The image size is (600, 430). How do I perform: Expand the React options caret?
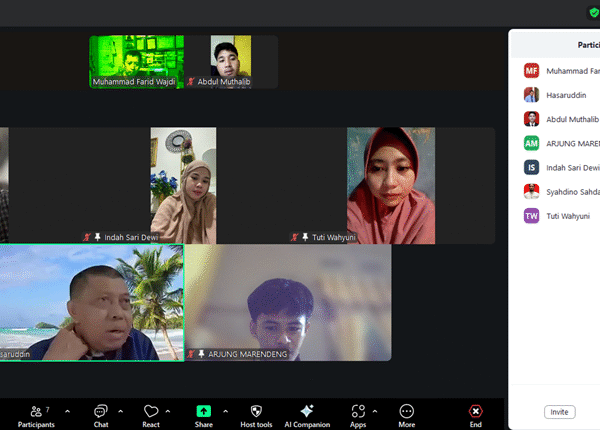click(168, 412)
